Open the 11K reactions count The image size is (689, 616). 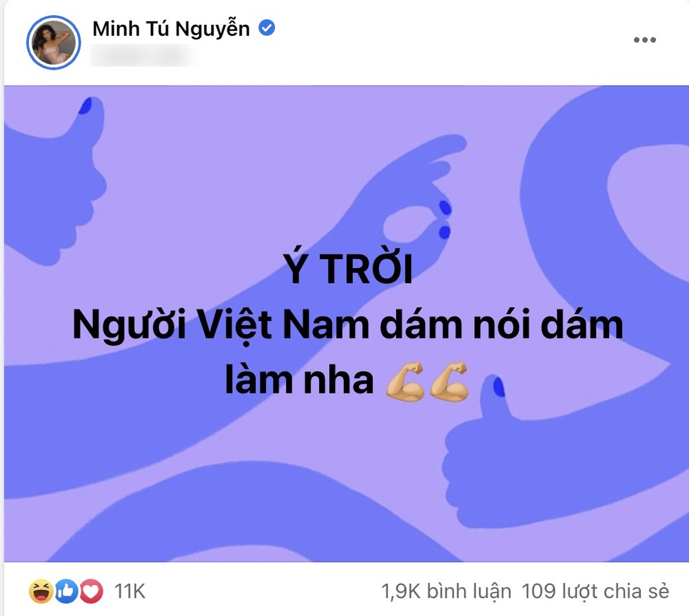[130, 591]
